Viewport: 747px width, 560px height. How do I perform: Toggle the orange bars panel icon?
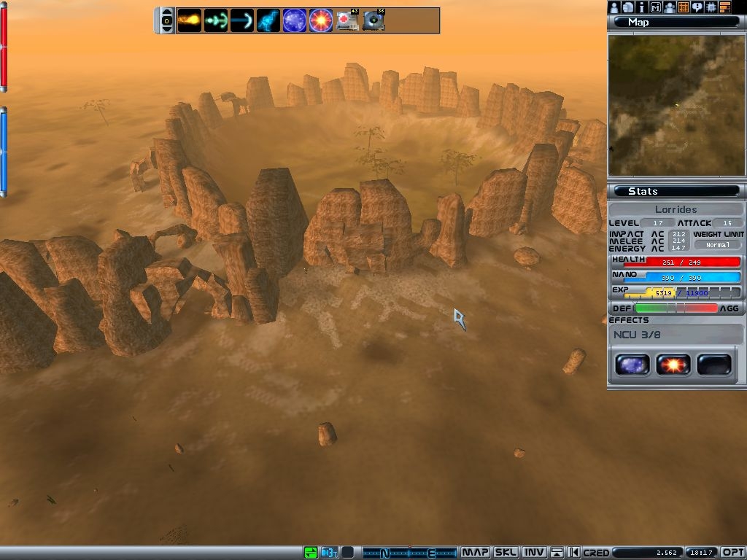click(725, 7)
